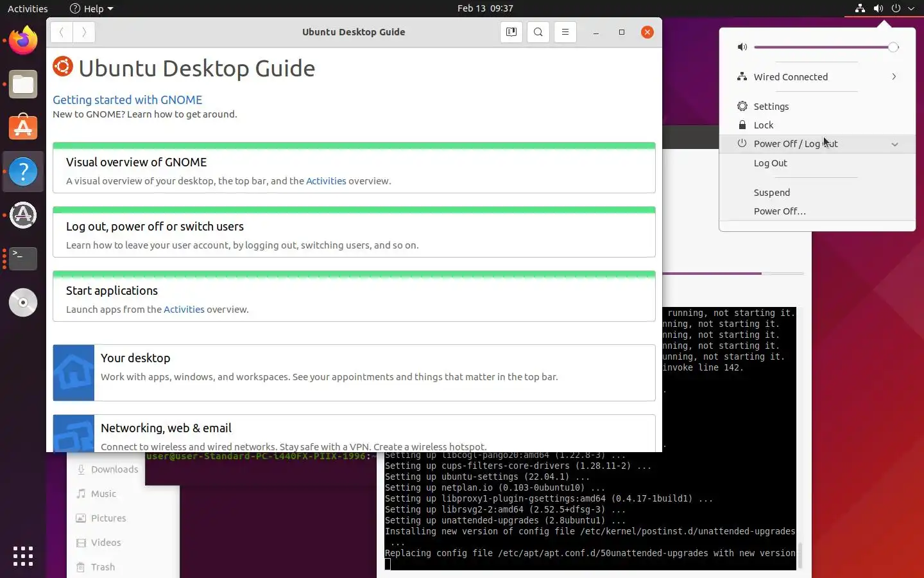Go forward in the Ubuntu Desktop Guide
The height and width of the screenshot is (578, 924).
point(84,32)
